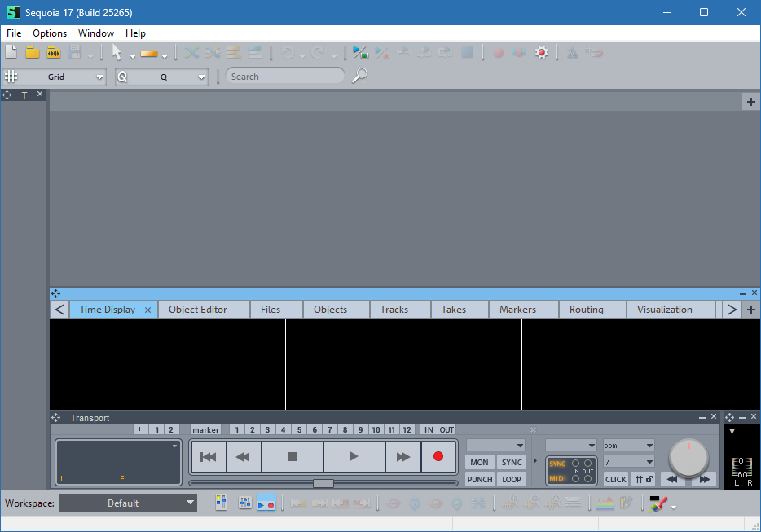Click the Transport position slider handle
Image resolution: width=761 pixels, height=532 pixels.
323,483
